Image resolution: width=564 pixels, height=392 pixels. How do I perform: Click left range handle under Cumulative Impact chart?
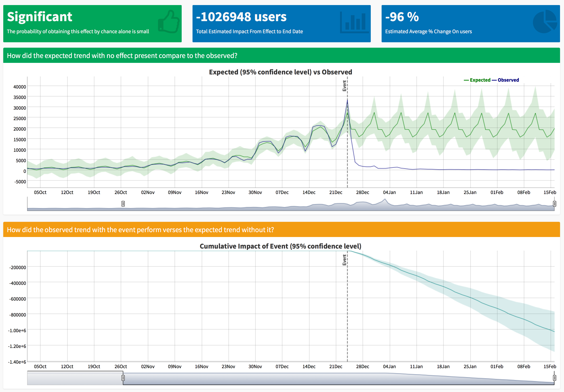click(x=123, y=378)
